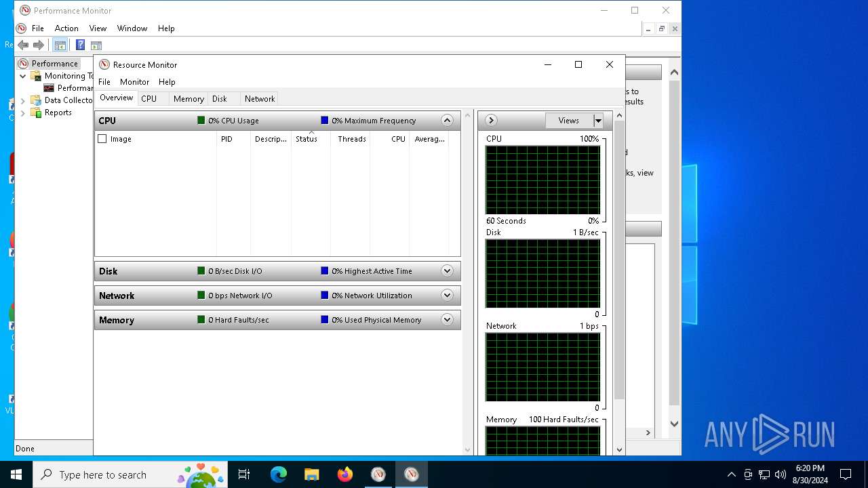Viewport: 868px width, 488px height.
Task: Open Performance Monitor item under Monitoring Tools
Action: pyautogui.click(x=68, y=88)
